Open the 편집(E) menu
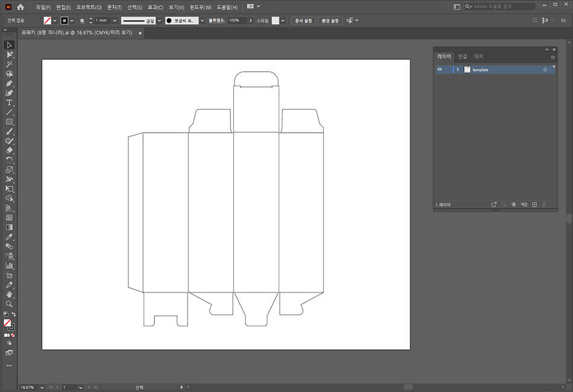The height and width of the screenshot is (392, 573). (x=63, y=7)
